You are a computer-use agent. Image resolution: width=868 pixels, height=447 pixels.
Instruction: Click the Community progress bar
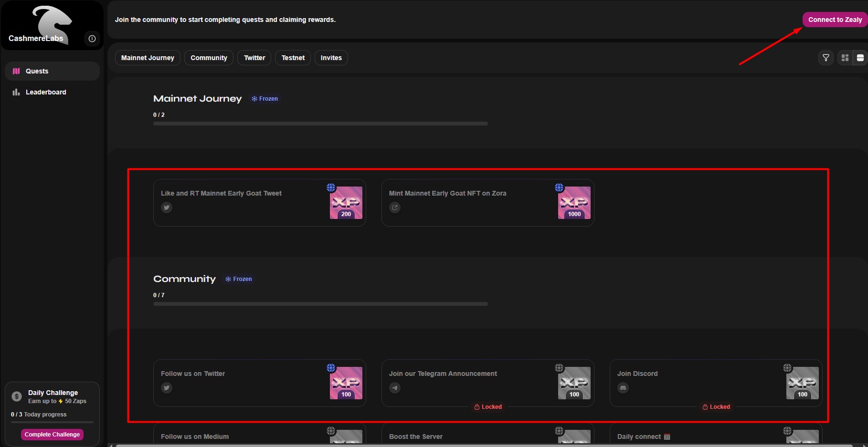click(x=320, y=304)
